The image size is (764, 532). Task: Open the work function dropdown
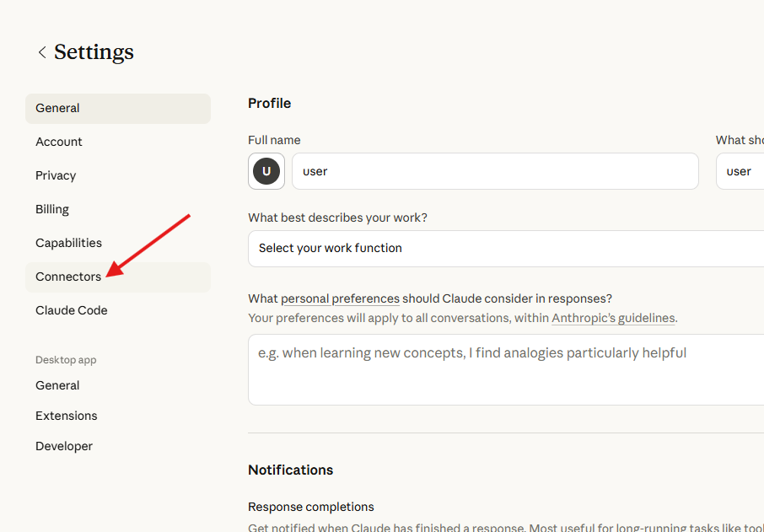[506, 249]
